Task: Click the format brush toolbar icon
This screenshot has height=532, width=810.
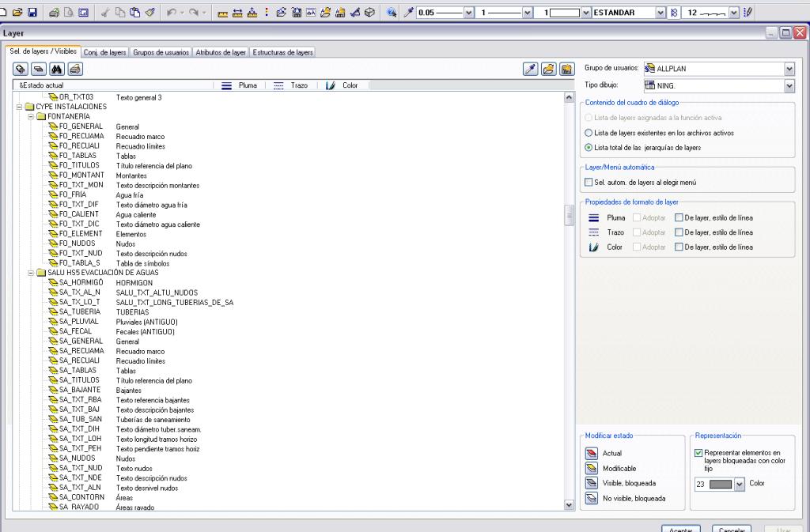Action: [x=150, y=13]
